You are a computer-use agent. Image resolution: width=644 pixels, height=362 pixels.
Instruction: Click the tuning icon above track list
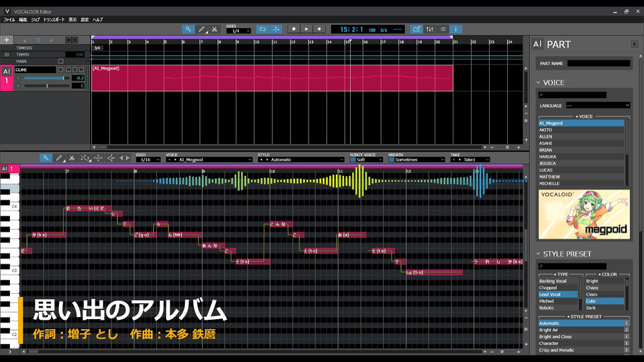coord(52,40)
